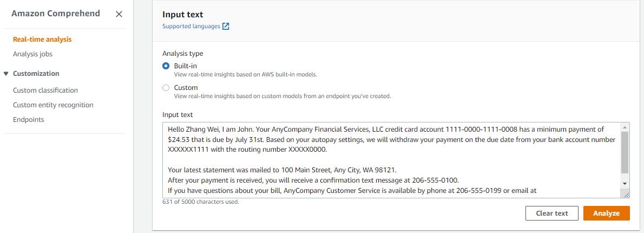644x233 pixels.
Task: Collapse the Customization section triangle
Action: tap(6, 74)
